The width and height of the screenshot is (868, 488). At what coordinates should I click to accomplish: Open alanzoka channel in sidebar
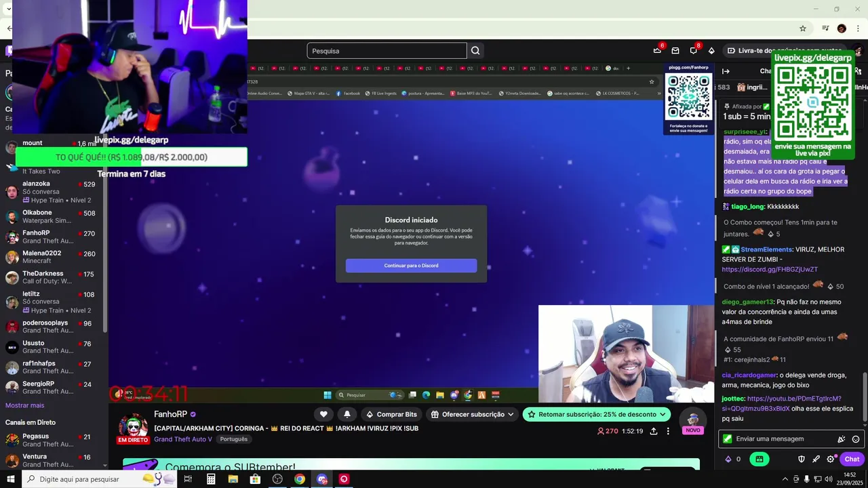click(x=53, y=192)
